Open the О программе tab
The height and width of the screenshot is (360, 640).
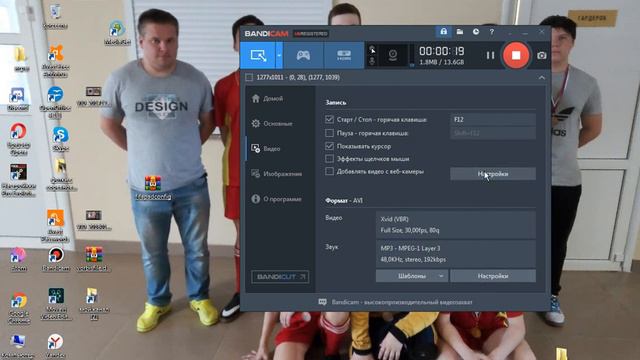pyautogui.click(x=280, y=199)
